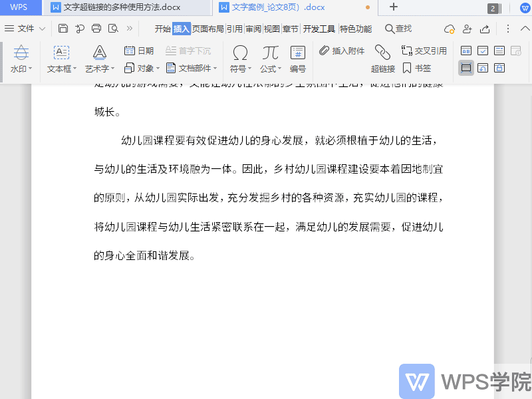Open the three-dot more options menu
Image resolution: width=532 pixels, height=399 pixels.
coord(508,29)
